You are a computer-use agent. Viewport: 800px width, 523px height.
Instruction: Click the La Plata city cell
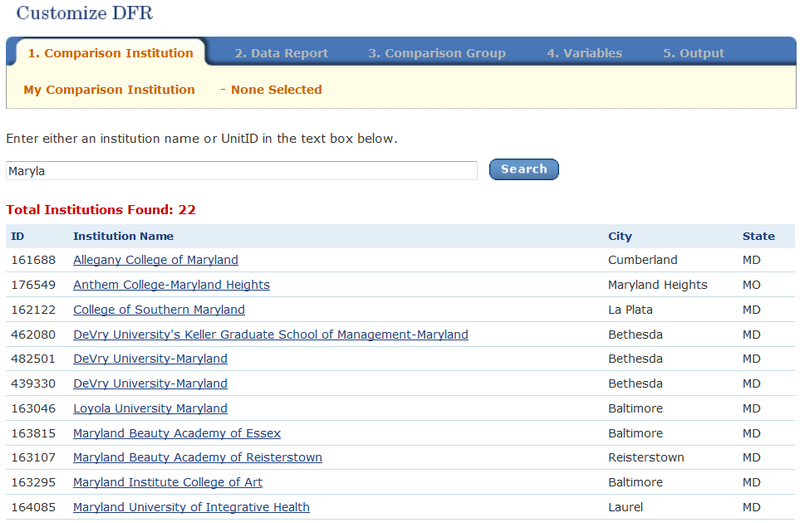(630, 310)
